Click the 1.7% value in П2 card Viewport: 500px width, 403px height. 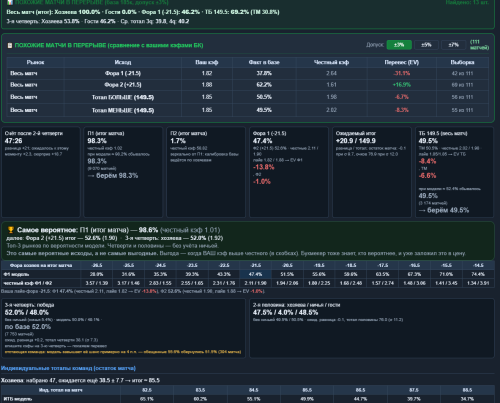178,141
